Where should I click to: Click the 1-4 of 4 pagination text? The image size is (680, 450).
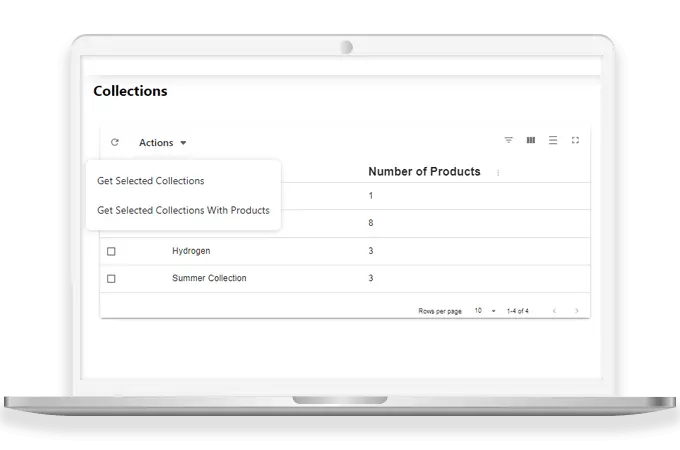coord(518,311)
